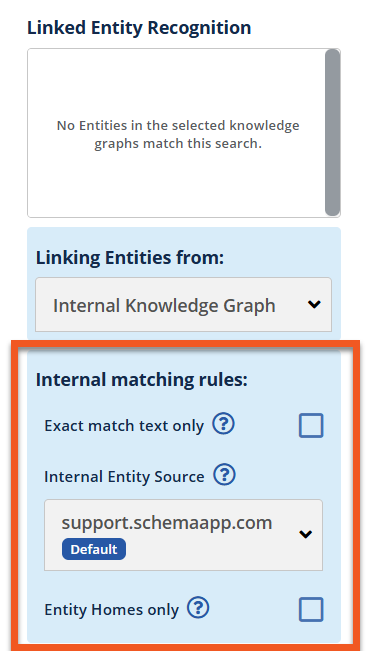
Task: Click the results list scrollbar thumb
Action: click(332, 132)
